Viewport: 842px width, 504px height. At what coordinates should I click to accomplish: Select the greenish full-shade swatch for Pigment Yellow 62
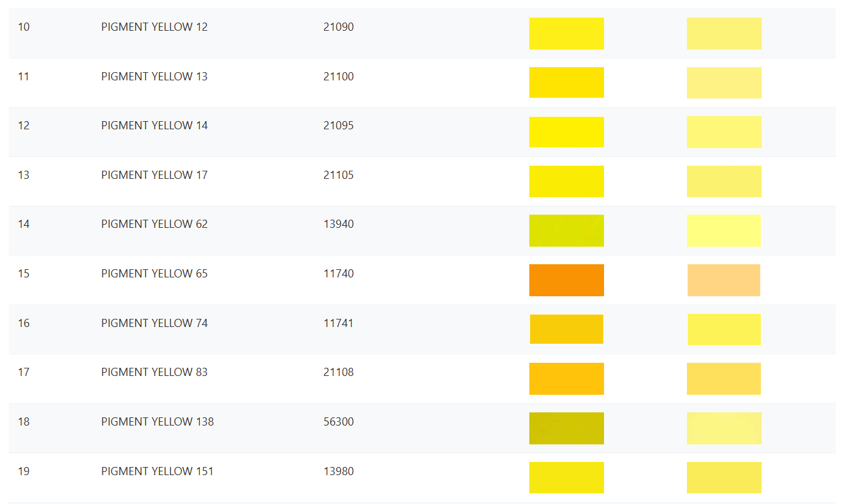(566, 230)
